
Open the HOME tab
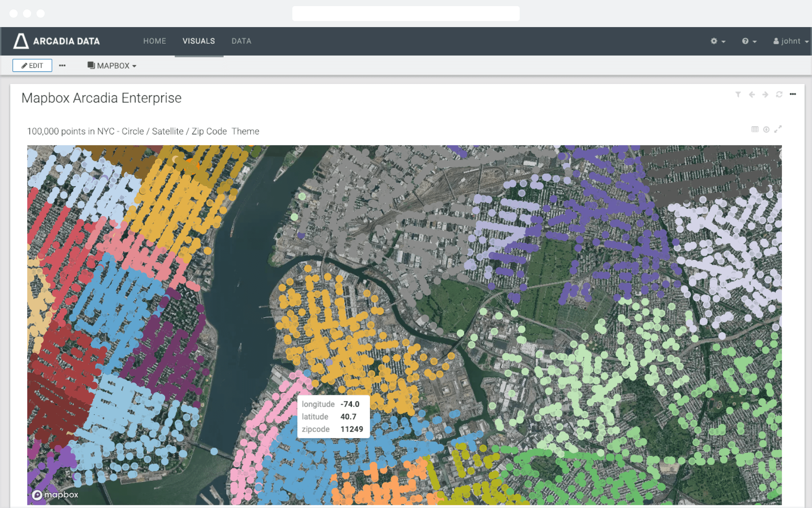[x=155, y=41]
